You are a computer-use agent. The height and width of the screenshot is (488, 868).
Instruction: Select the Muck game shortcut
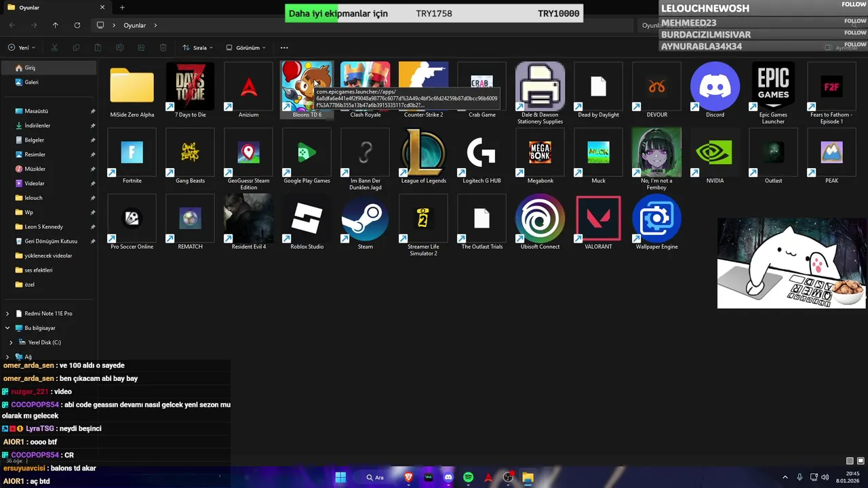click(x=598, y=157)
